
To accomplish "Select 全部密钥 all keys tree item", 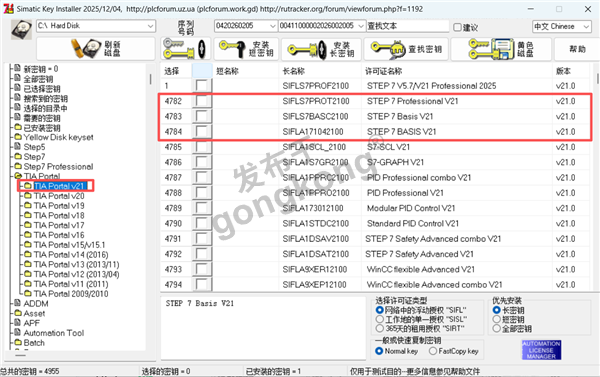I will pyautogui.click(x=38, y=79).
